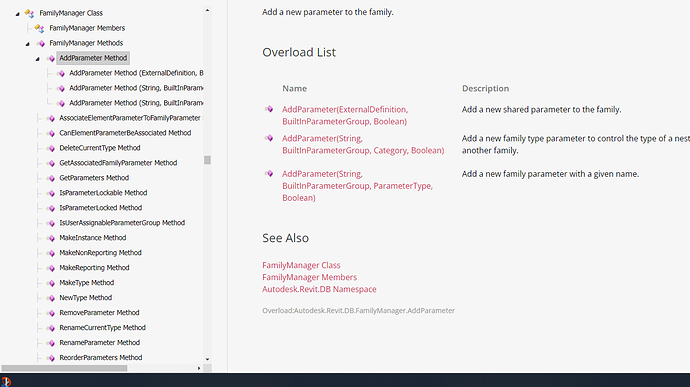Viewport: 690px width, 387px height.
Task: Click the tree vertical scrollbar thumb
Action: [x=207, y=160]
